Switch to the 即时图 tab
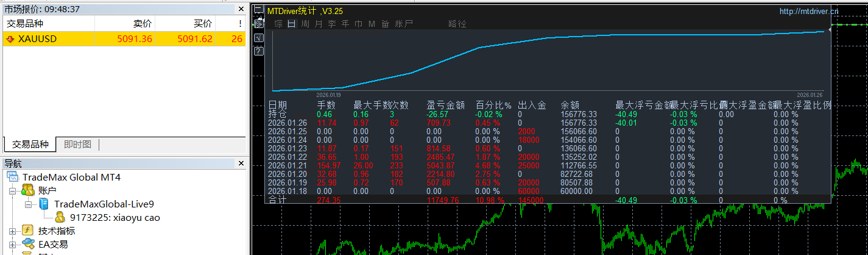868x255 pixels. 77,145
